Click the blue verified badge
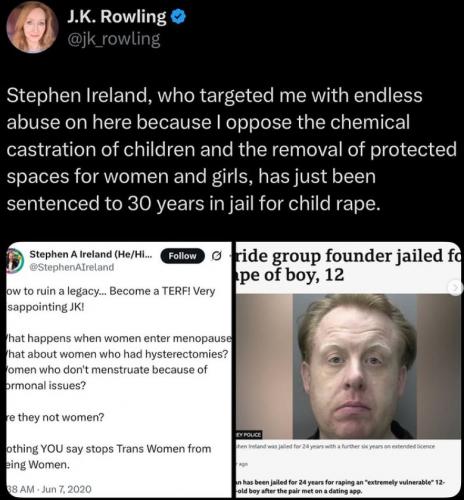This screenshot has height=500, width=464. [x=178, y=17]
